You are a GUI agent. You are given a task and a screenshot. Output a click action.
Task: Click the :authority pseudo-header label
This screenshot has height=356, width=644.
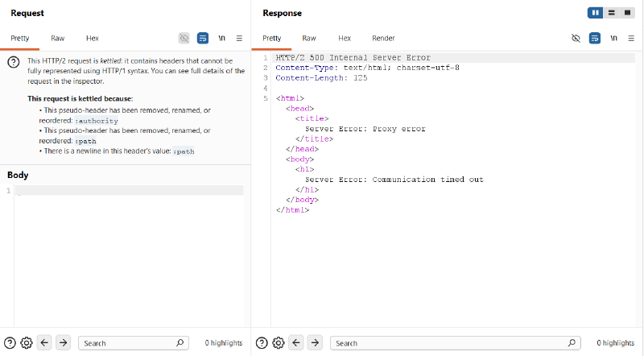point(97,121)
